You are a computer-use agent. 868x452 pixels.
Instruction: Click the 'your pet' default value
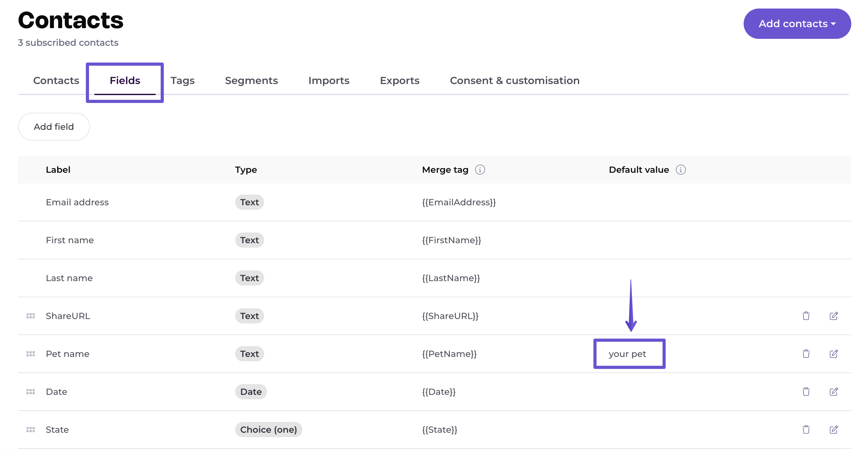pyautogui.click(x=627, y=353)
